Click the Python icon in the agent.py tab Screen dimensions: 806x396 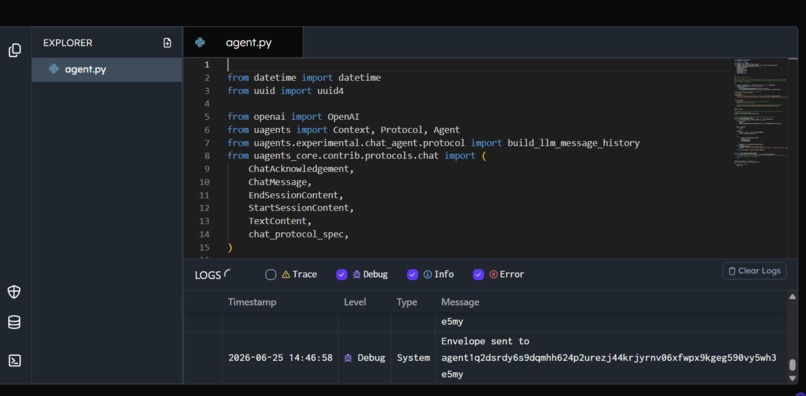[200, 43]
